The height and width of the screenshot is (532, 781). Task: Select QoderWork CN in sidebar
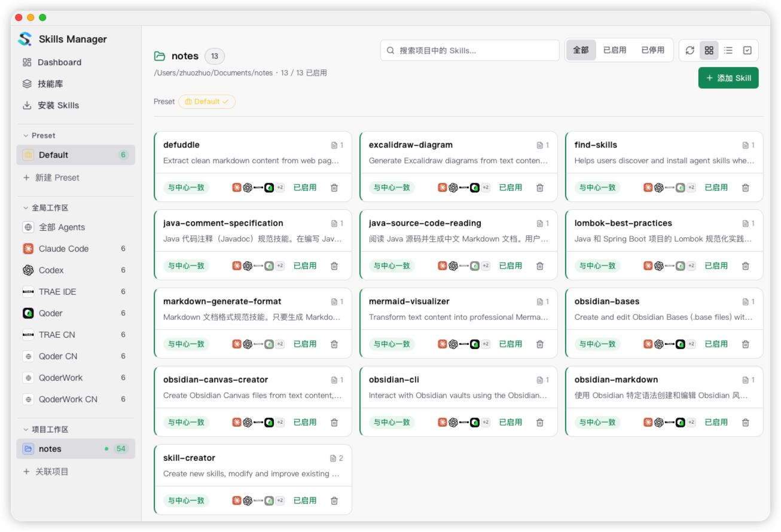pyautogui.click(x=76, y=399)
